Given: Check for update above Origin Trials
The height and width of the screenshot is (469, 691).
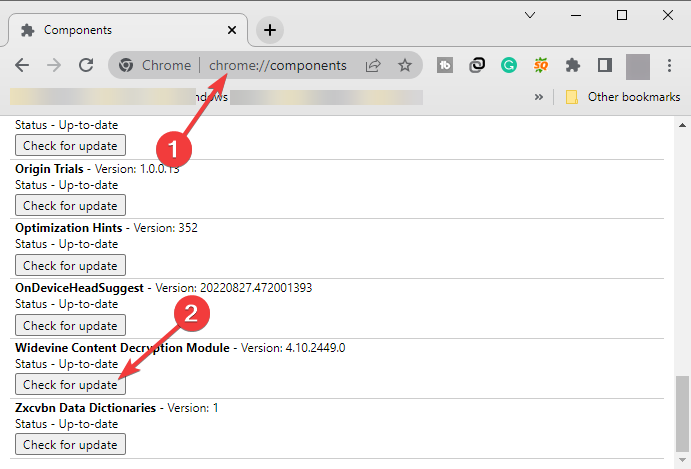Looking at the screenshot, I should 71,145.
